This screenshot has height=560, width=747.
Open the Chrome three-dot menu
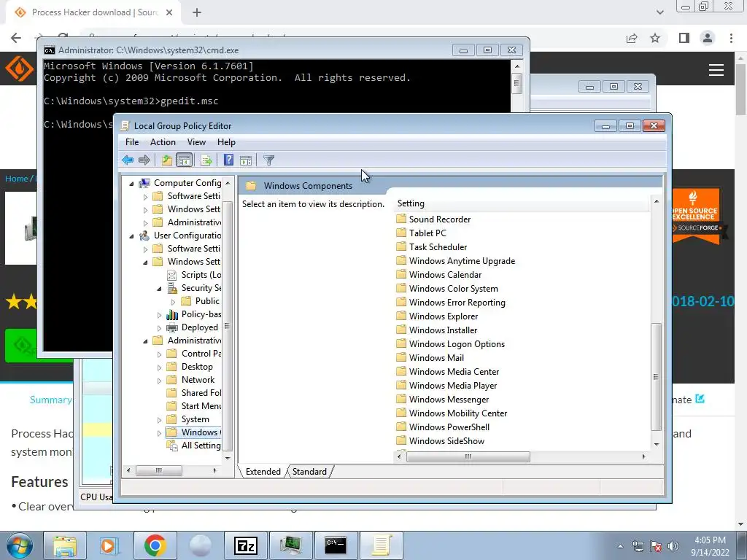(731, 38)
